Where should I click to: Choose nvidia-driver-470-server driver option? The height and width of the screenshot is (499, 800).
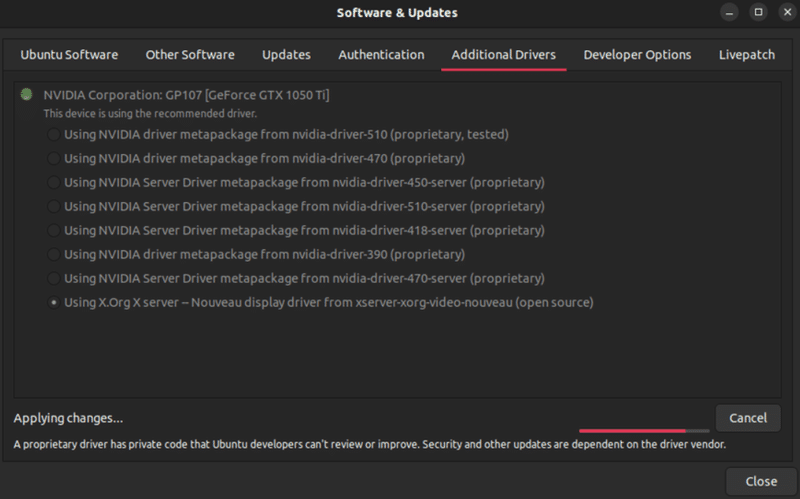click(x=53, y=278)
